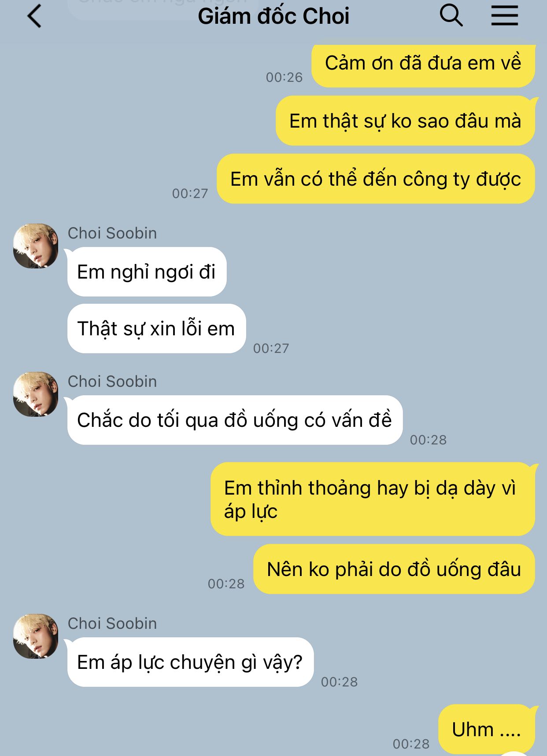This screenshot has height=756, width=547.
Task: Click the 'Choi Soobin' name above 'Em áp lực chuyện gì'
Action: [112, 624]
